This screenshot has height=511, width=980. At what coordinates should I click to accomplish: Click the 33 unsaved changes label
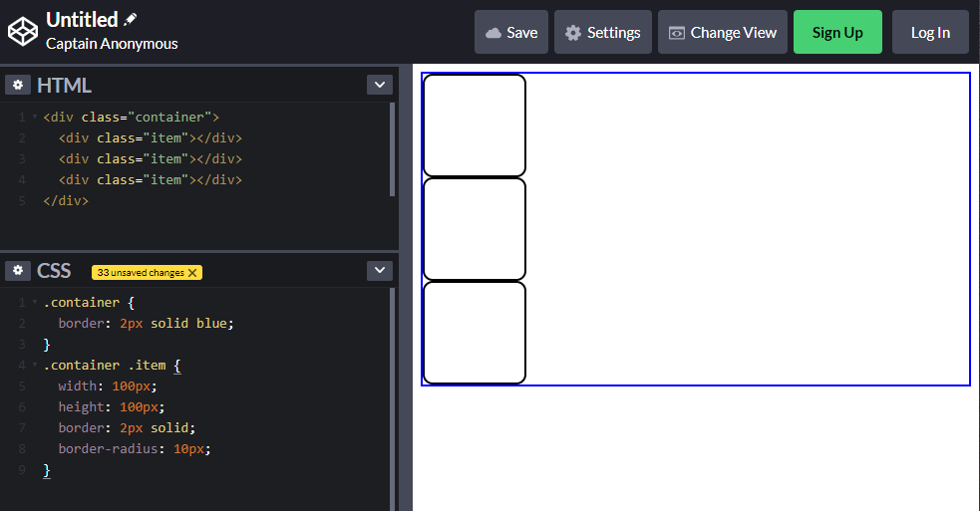[141, 272]
